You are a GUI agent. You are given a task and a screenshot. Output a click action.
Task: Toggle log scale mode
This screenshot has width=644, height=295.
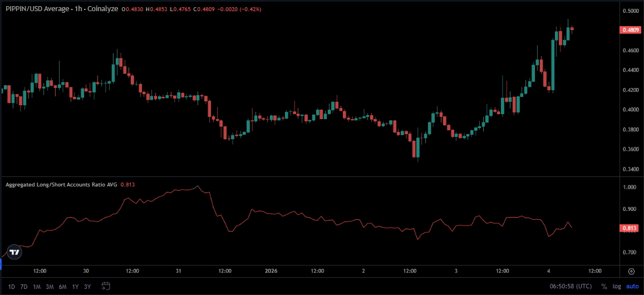click(x=616, y=286)
